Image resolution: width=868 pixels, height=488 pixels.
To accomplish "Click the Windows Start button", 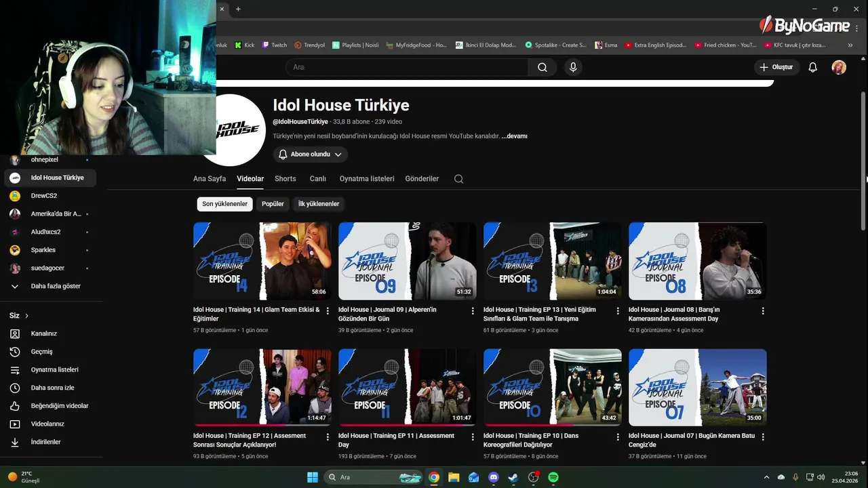I will coord(313,477).
